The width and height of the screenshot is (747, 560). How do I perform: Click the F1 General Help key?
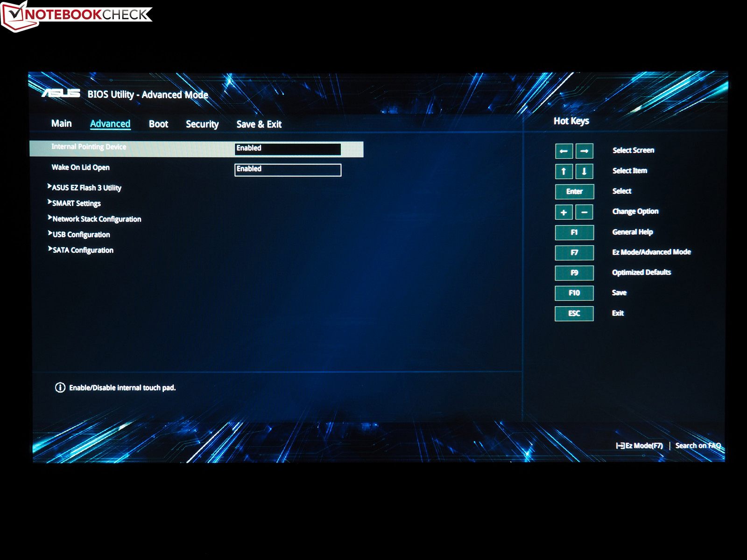[x=574, y=232]
